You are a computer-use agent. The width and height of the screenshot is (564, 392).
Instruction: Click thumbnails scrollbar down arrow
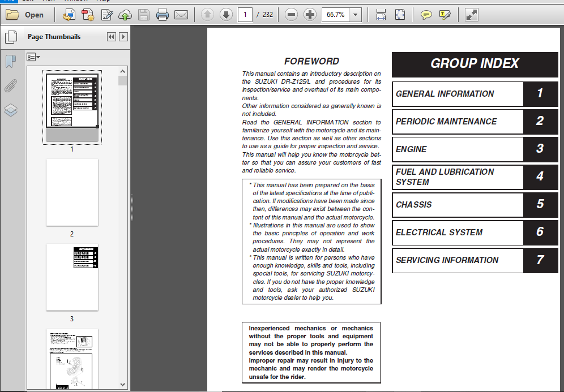[123, 385]
